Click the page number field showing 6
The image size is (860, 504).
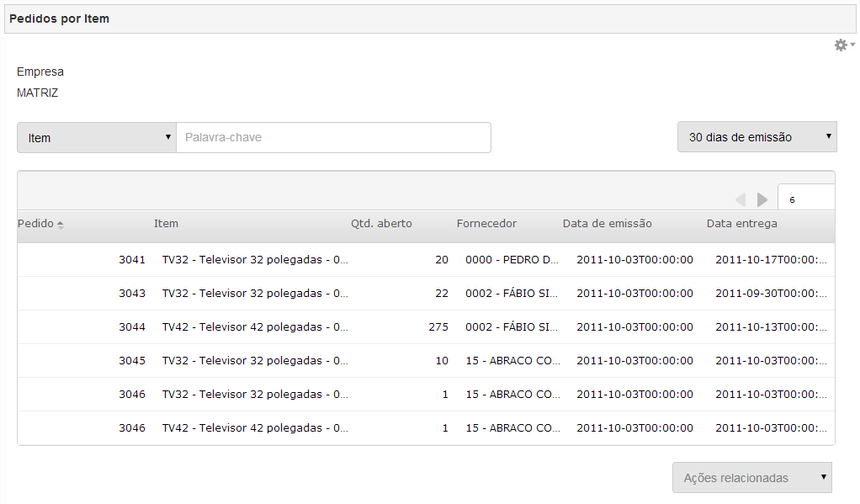coord(805,199)
